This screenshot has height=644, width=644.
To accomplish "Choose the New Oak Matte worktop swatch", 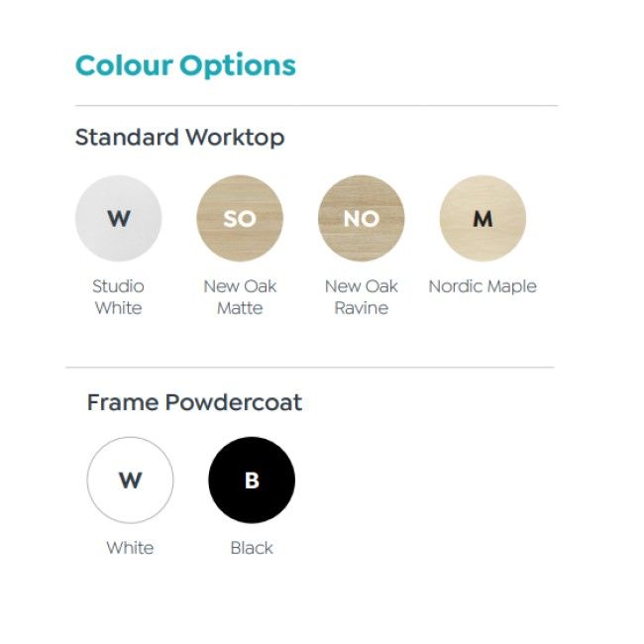I will click(240, 218).
